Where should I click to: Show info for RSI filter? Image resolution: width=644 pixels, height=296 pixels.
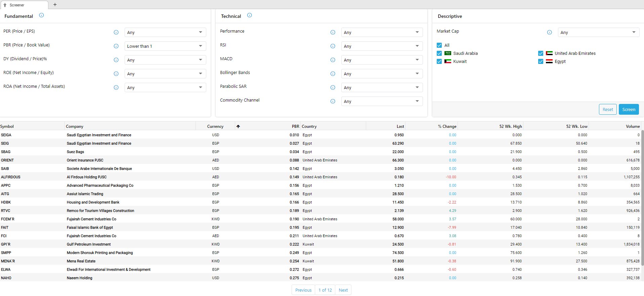pyautogui.click(x=333, y=46)
